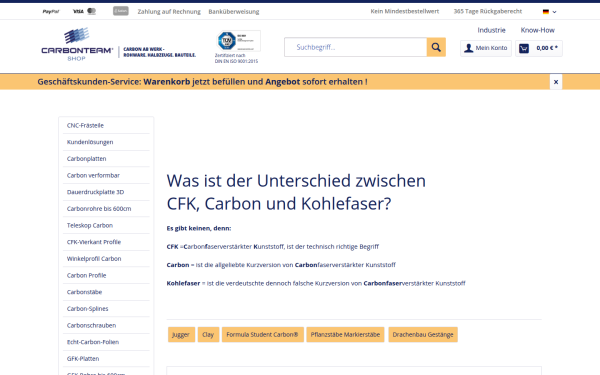The image size is (600, 375).
Task: Click Zahlung auf Rechnung text
Action: [x=169, y=11]
